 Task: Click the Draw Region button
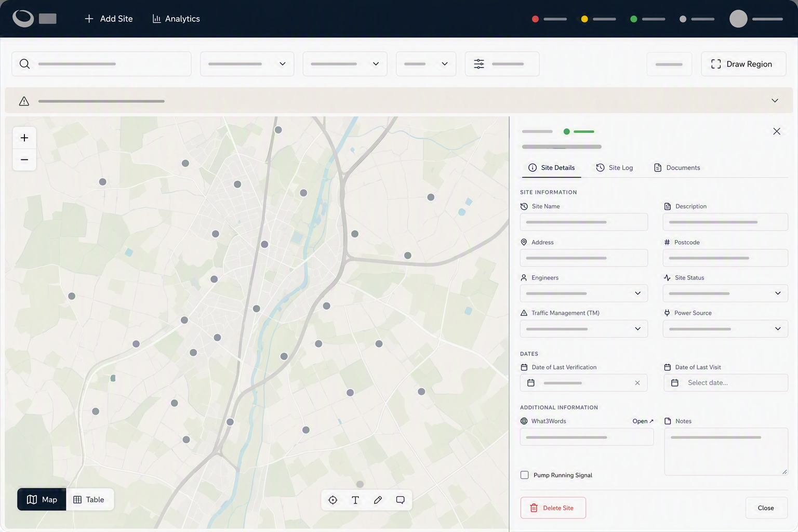743,64
